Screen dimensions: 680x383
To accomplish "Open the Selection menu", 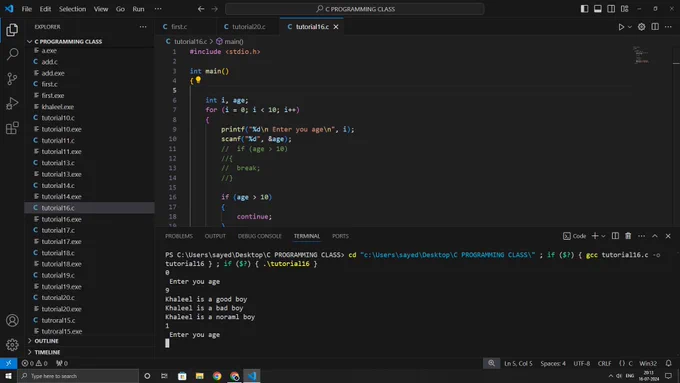I will click(x=72, y=9).
